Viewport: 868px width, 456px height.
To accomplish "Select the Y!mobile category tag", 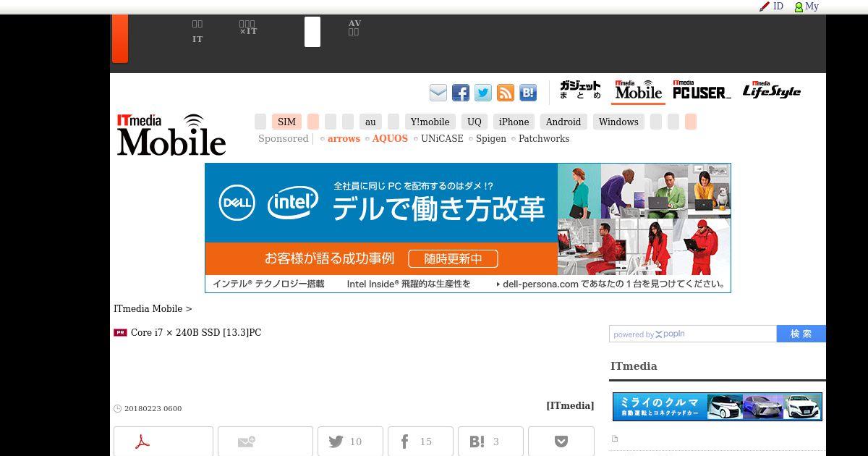I will (430, 122).
